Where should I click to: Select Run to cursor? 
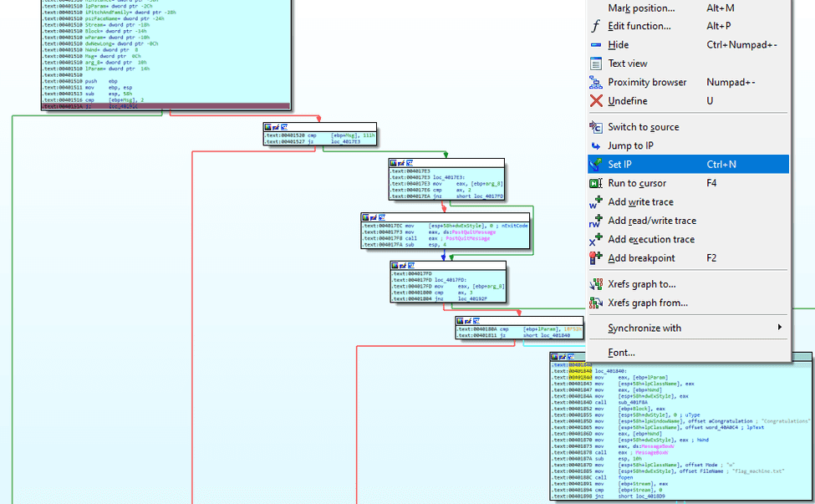(x=636, y=183)
